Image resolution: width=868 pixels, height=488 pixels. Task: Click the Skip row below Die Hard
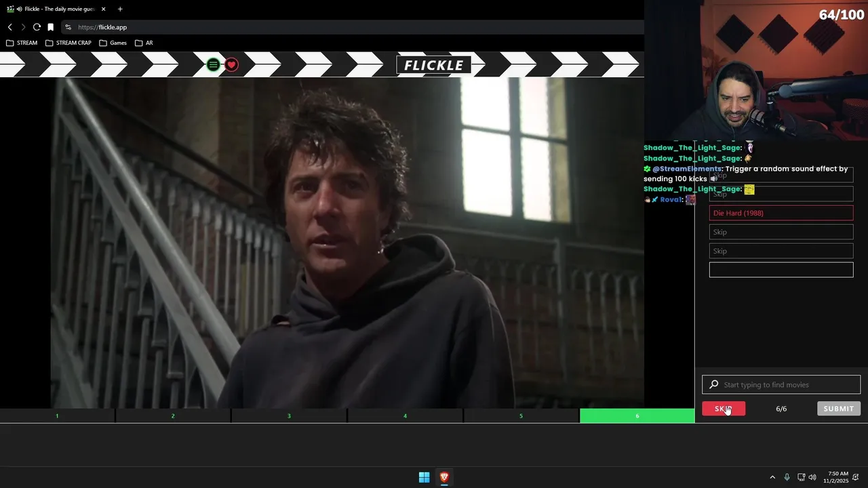click(781, 232)
